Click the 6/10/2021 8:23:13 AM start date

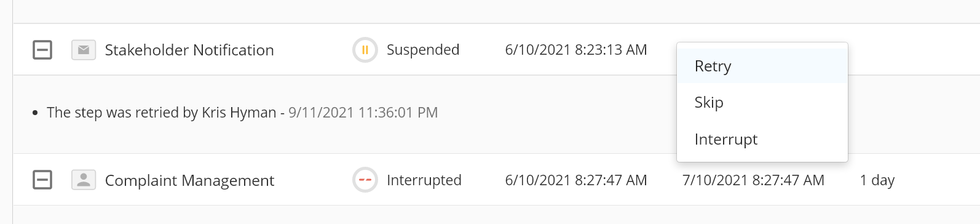pyautogui.click(x=576, y=50)
